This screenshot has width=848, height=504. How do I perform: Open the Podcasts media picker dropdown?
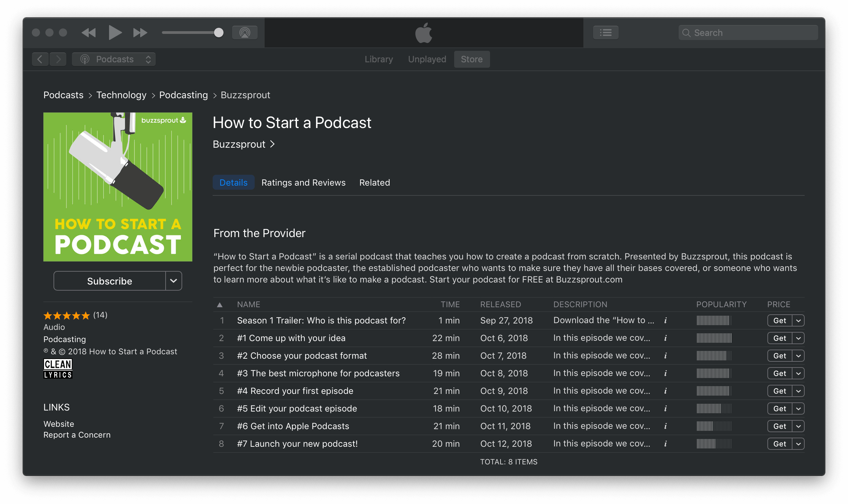pos(114,59)
